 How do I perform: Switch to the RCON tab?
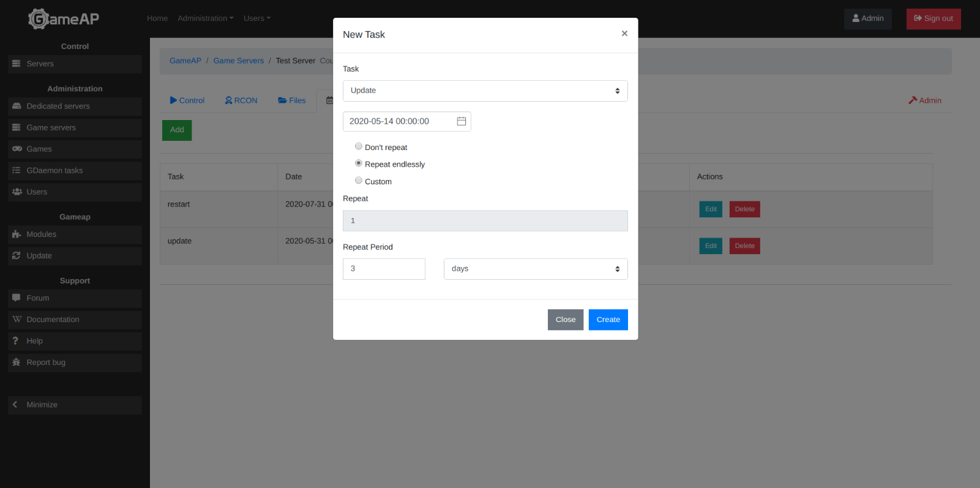tap(241, 100)
